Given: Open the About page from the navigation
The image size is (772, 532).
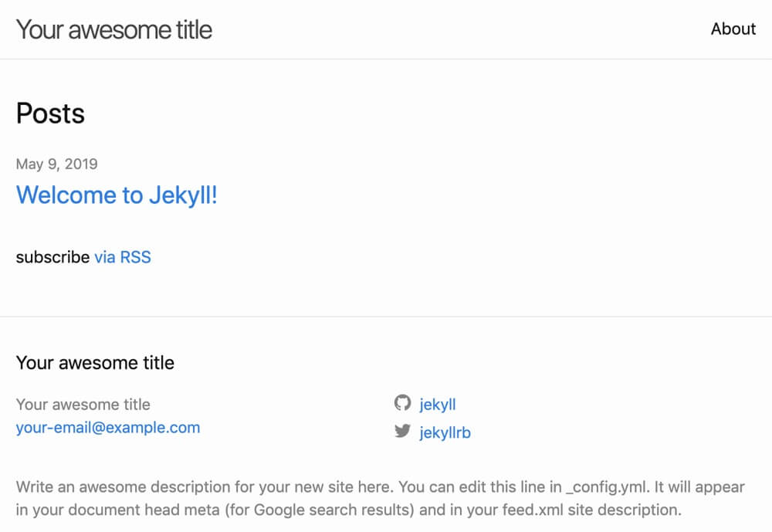Looking at the screenshot, I should pos(733,29).
